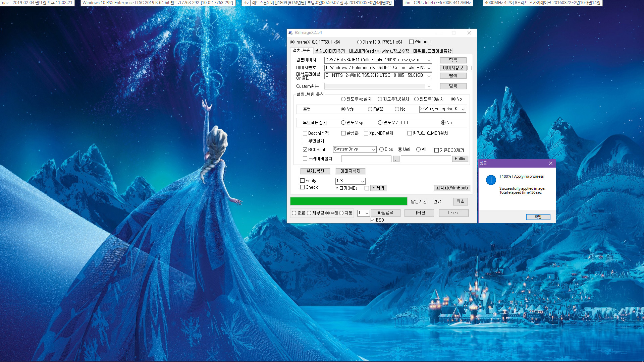The height and width of the screenshot is (362, 644).
Task: Select 윈도우Xp설치 radio option
Action: point(343,99)
